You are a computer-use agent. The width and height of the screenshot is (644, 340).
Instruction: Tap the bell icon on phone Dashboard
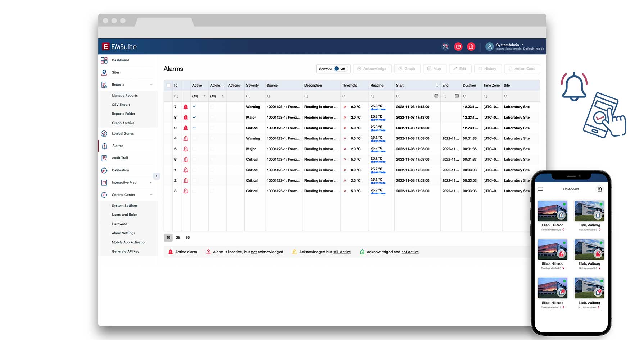(599, 189)
